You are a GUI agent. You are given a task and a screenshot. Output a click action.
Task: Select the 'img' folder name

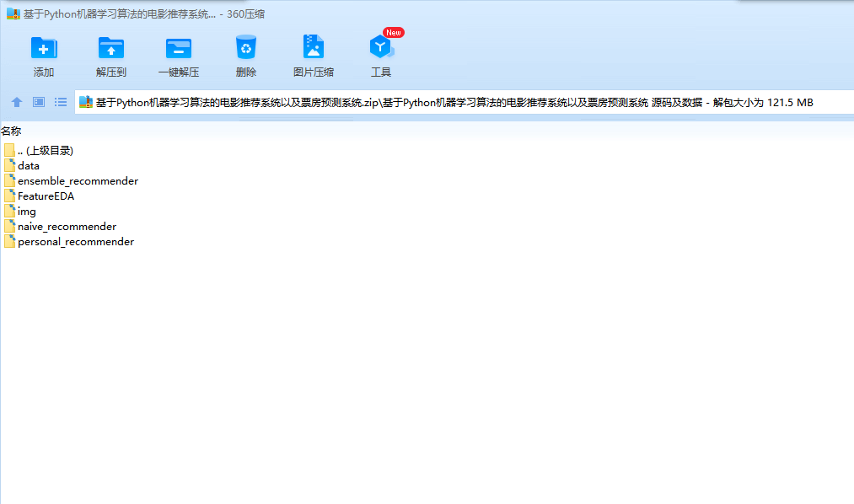click(27, 212)
